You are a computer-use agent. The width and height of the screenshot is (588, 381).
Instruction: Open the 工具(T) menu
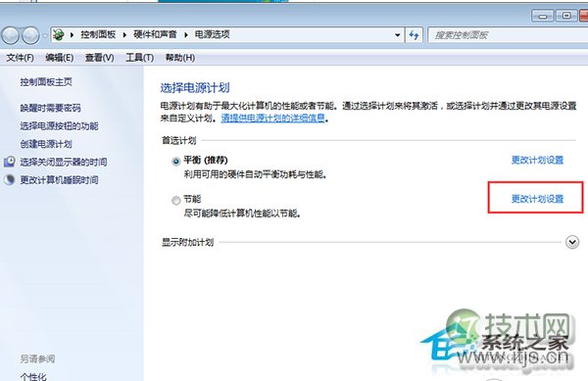pos(139,58)
